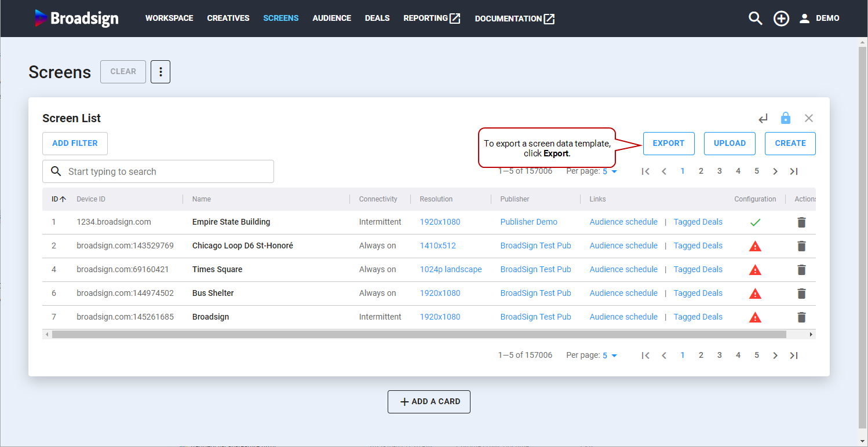The height and width of the screenshot is (447, 868).
Task: Open the DEMO user account menu
Action: (819, 19)
